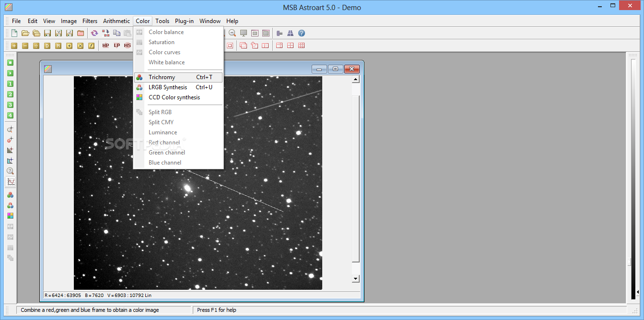Click the binoculars find icon
The width and height of the screenshot is (644, 320).
coord(291,33)
